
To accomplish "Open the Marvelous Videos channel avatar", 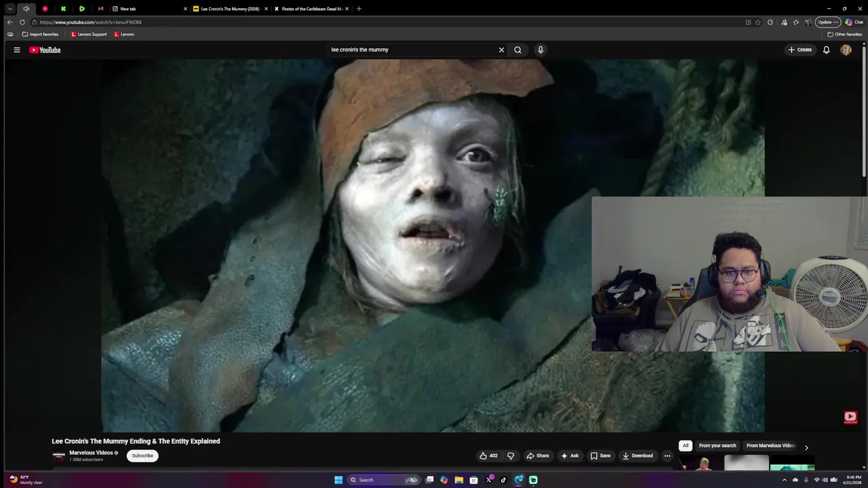I will point(59,455).
